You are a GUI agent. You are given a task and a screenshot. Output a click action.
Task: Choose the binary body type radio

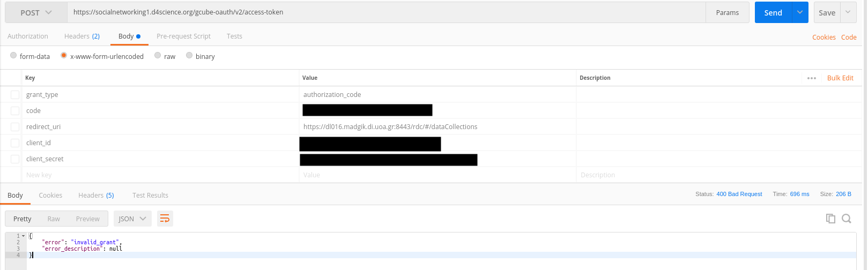coord(189,56)
